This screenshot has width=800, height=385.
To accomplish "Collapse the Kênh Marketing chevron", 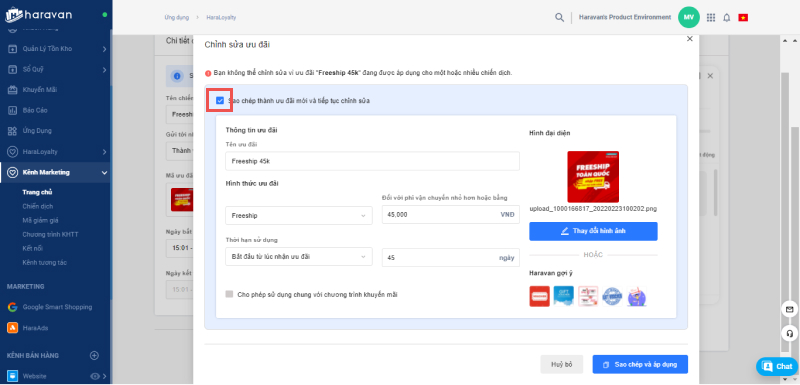I will pos(104,172).
